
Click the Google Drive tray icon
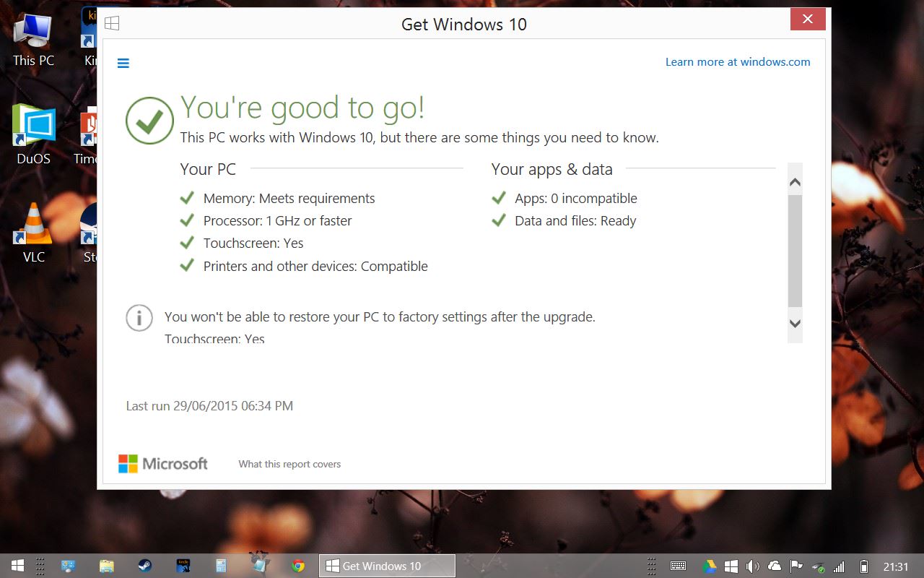(x=710, y=566)
